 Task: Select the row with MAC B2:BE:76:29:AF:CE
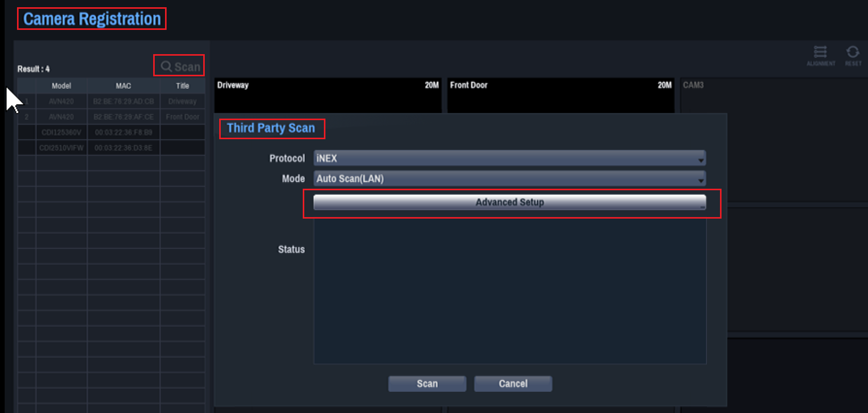pyautogui.click(x=111, y=117)
